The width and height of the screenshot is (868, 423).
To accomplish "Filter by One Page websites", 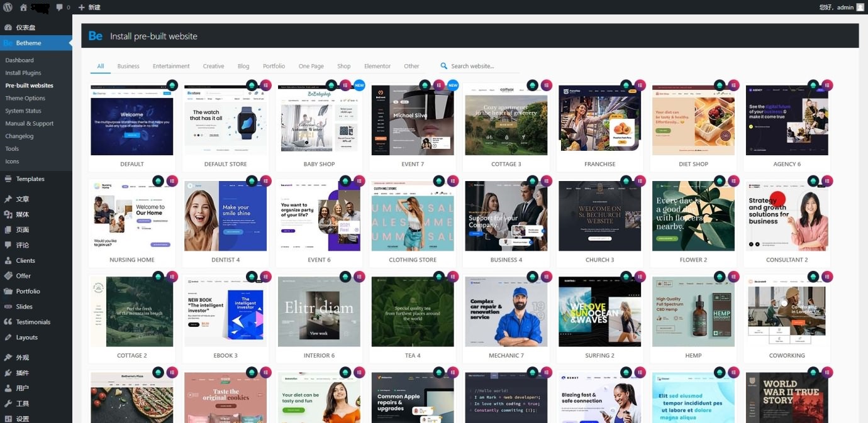I will pyautogui.click(x=311, y=66).
